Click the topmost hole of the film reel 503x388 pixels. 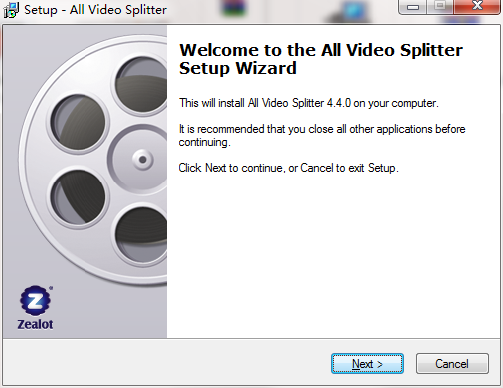(142, 84)
